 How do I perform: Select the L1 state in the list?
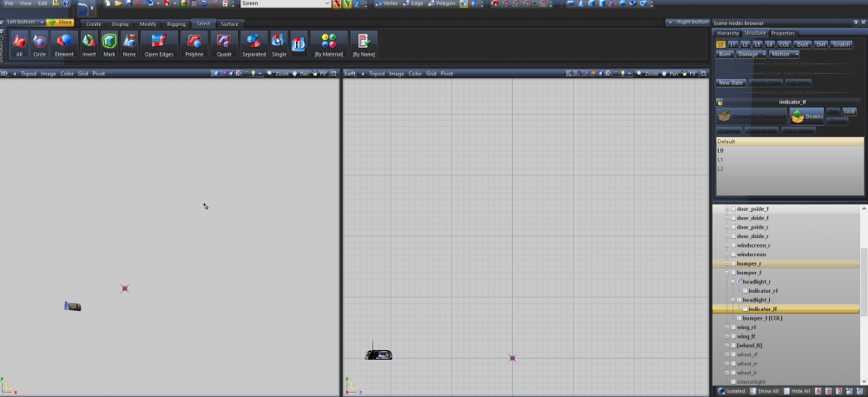(x=720, y=159)
